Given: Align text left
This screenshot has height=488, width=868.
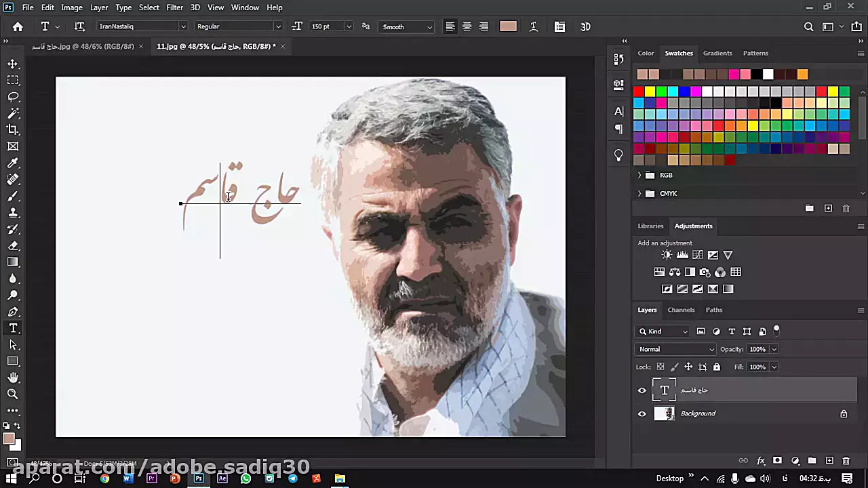Looking at the screenshot, I should [x=450, y=26].
